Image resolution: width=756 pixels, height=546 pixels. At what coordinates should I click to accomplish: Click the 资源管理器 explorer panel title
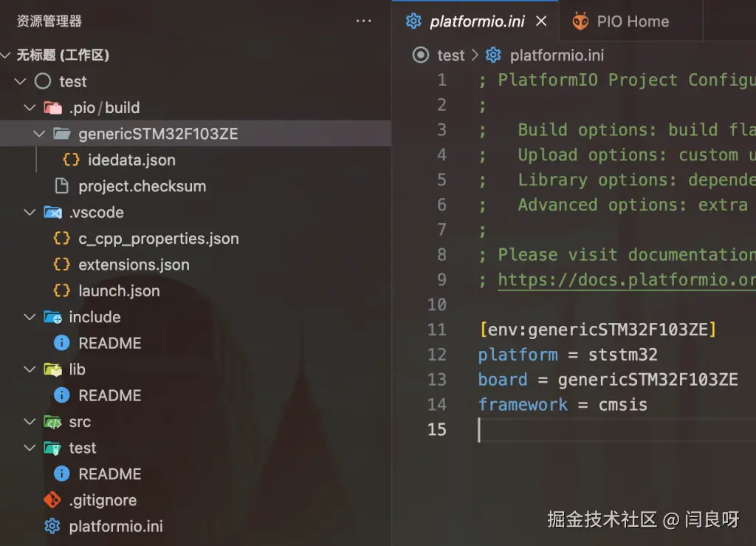pyautogui.click(x=49, y=21)
